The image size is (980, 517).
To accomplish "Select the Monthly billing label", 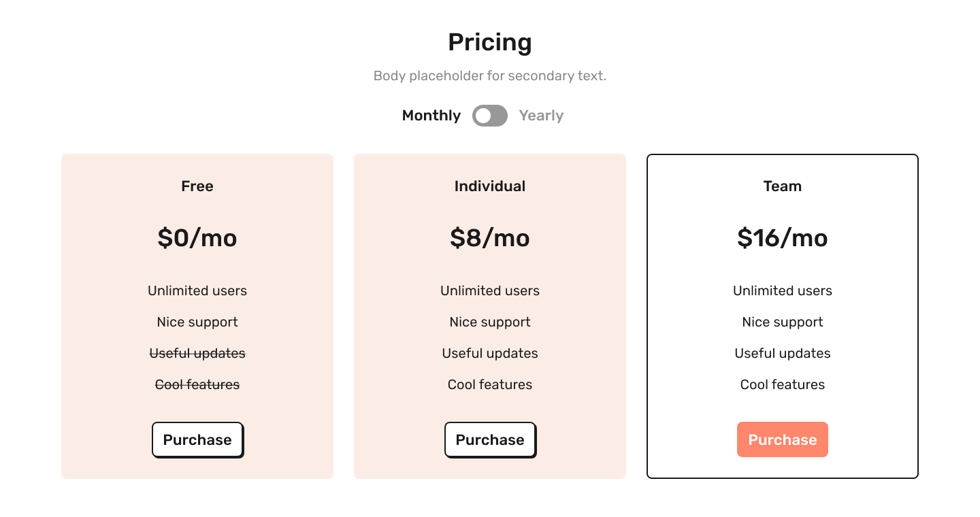I will (x=431, y=116).
